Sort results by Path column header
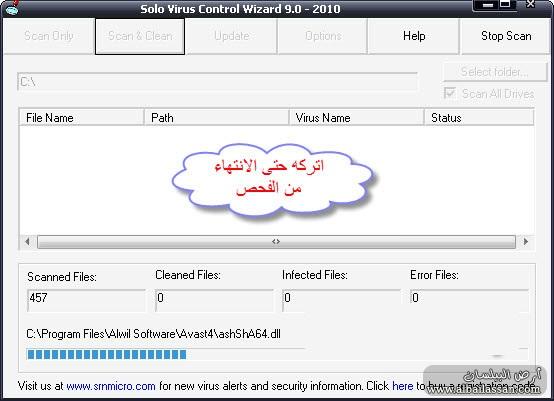 tap(216, 118)
